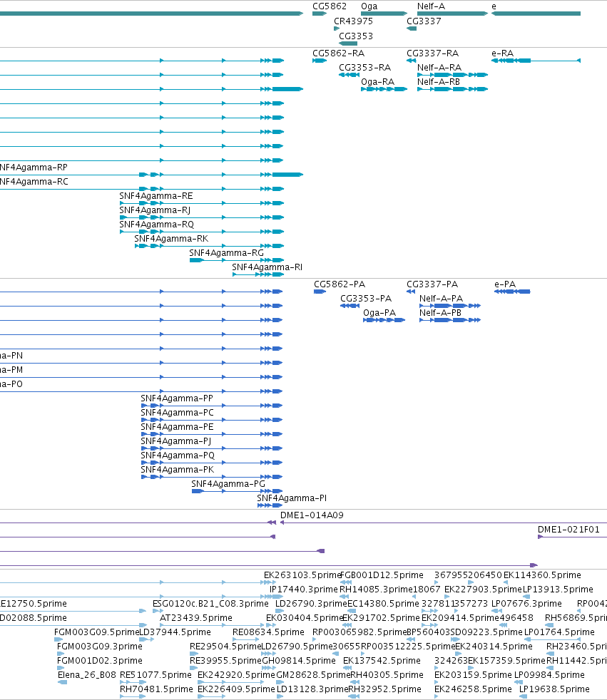Select the Nelf-A-PB protein label

[440, 313]
